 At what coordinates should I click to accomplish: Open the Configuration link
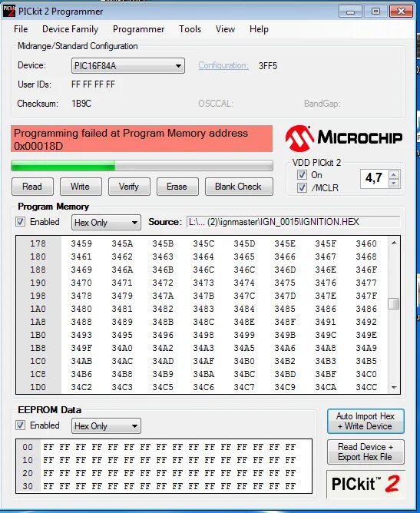point(223,65)
